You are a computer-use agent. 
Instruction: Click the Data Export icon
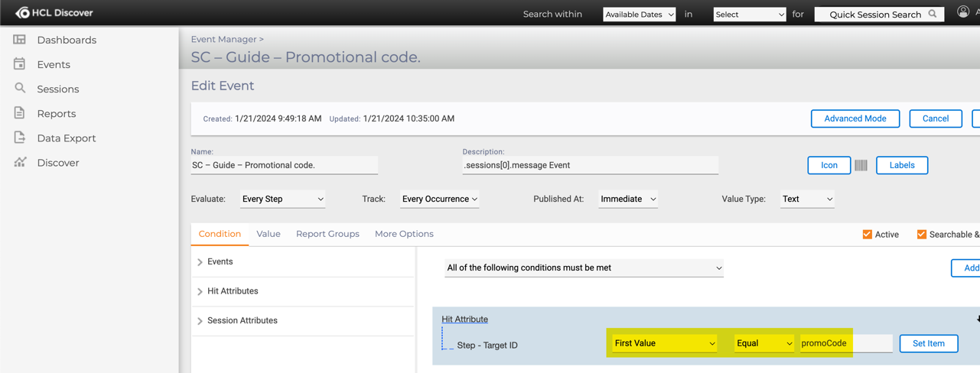20,138
